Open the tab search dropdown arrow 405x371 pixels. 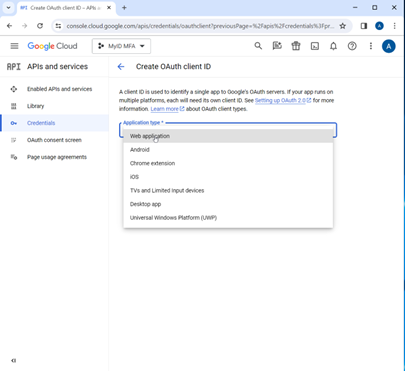tap(8, 8)
